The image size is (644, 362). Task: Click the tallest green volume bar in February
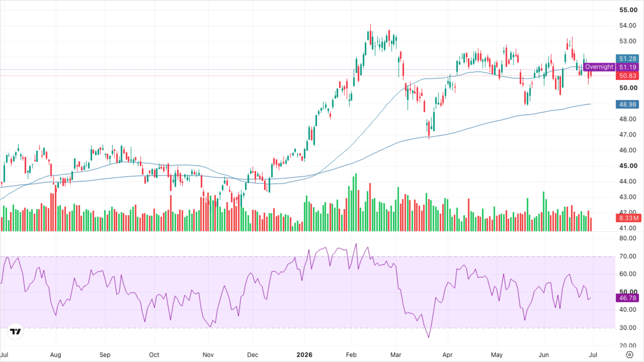pyautogui.click(x=356, y=202)
